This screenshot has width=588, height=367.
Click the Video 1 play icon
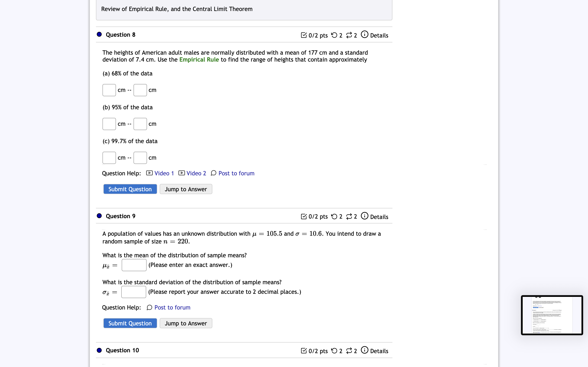point(149,173)
